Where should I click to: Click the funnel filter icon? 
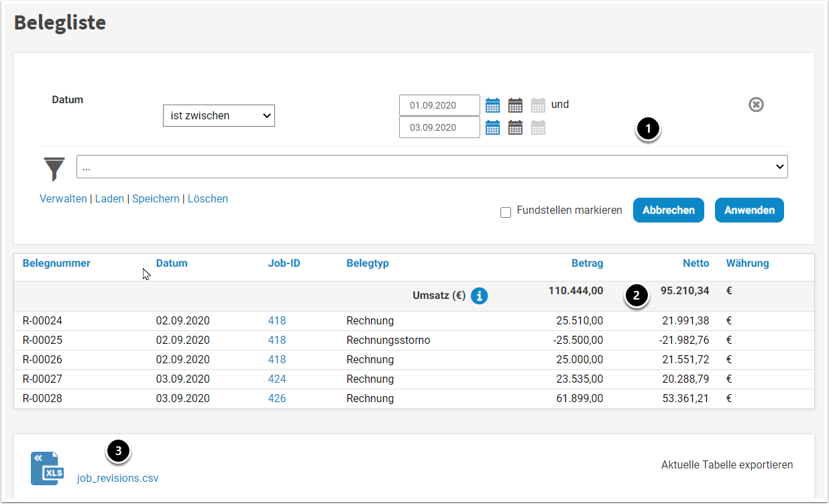54,168
